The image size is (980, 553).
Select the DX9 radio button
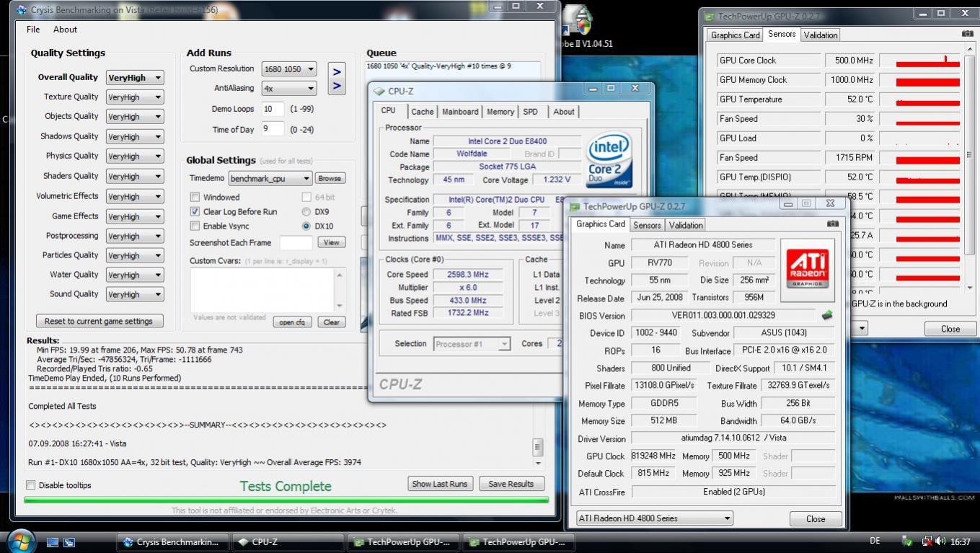click(x=306, y=212)
